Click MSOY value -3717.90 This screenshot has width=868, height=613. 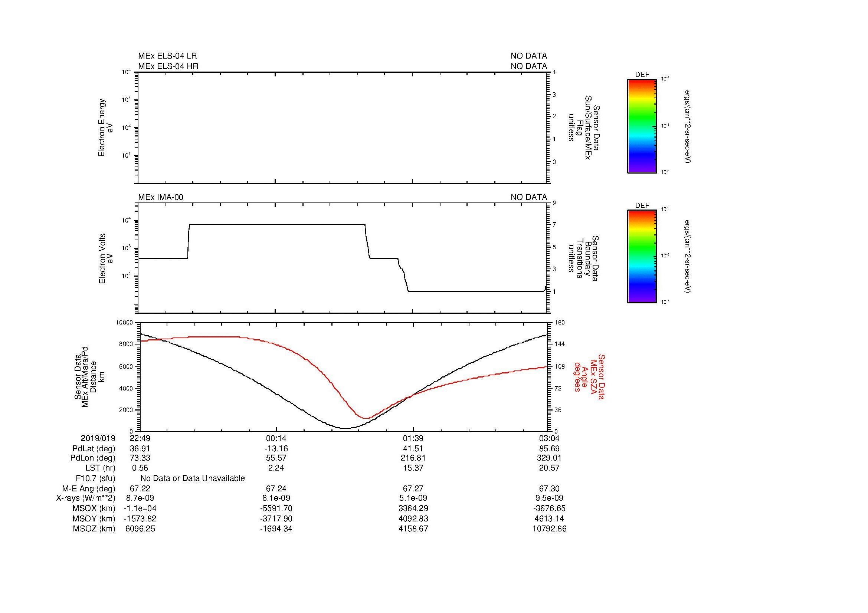coord(276,518)
